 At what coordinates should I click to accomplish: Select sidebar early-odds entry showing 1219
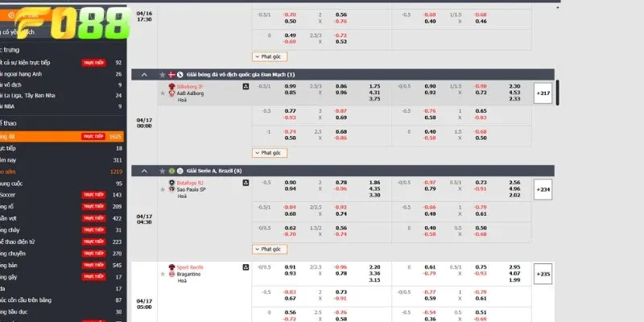point(62,171)
